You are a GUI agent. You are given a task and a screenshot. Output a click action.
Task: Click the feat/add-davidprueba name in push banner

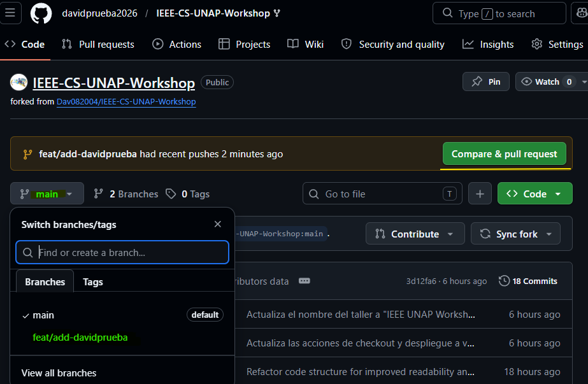88,154
